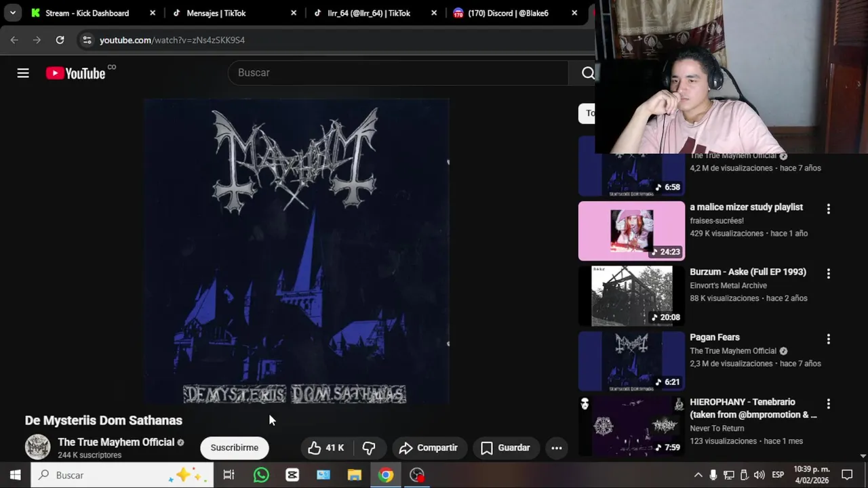The height and width of the screenshot is (488, 868).
Task: Go forward in browser
Action: (37, 40)
